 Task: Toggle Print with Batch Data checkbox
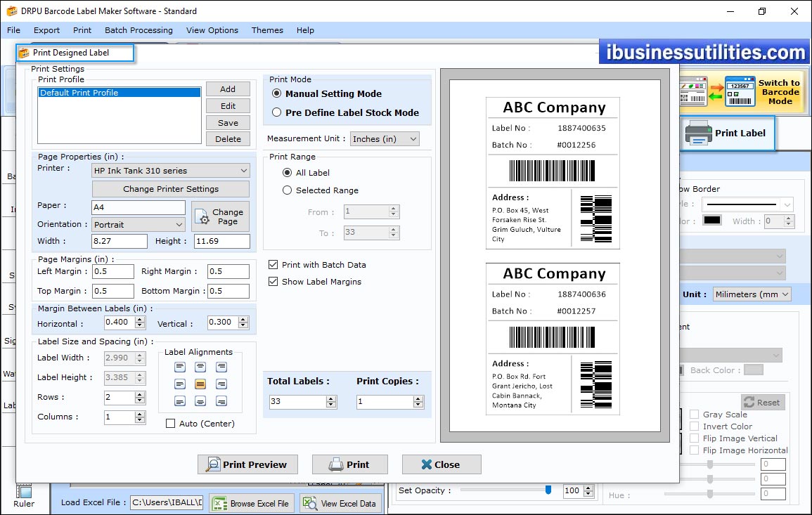273,264
